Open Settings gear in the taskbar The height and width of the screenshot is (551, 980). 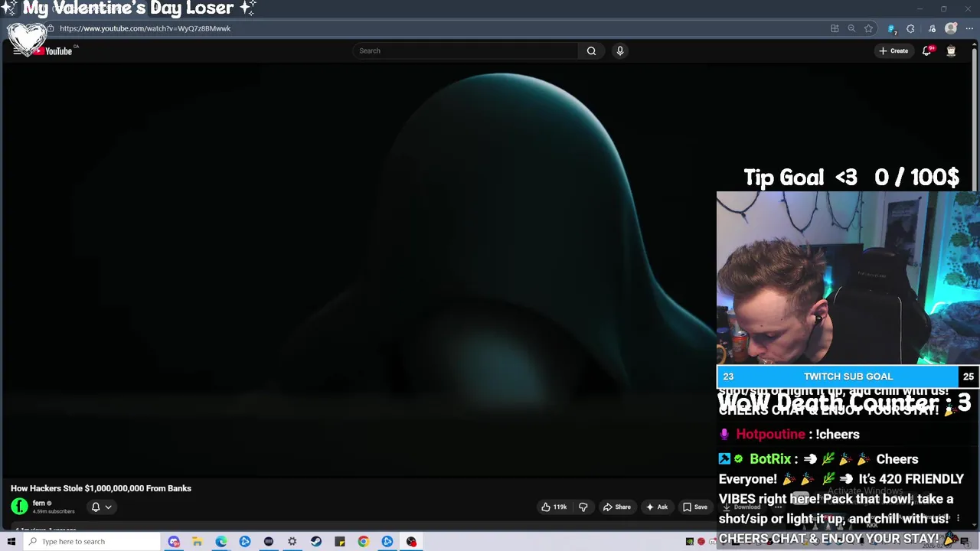click(x=292, y=541)
